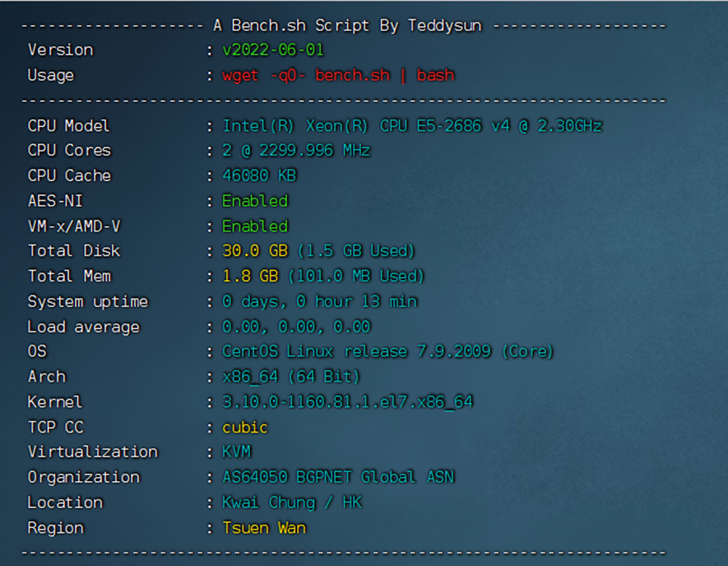Click the "OS" label
Image resolution: width=728 pixels, height=566 pixels.
tap(37, 352)
